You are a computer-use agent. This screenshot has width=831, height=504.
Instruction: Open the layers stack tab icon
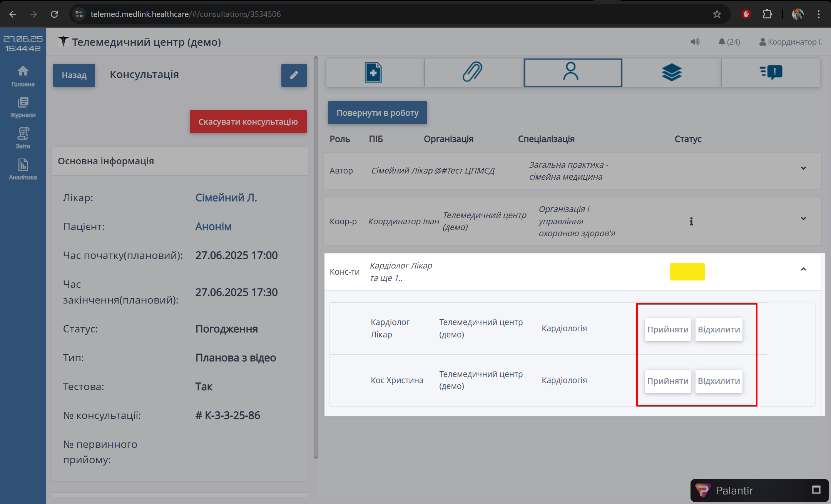tap(671, 73)
